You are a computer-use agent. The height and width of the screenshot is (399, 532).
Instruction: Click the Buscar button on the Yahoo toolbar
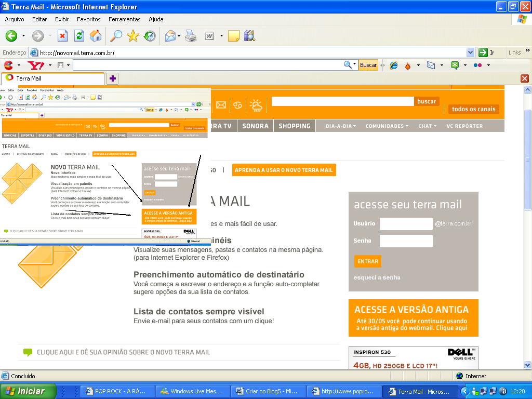(368, 65)
